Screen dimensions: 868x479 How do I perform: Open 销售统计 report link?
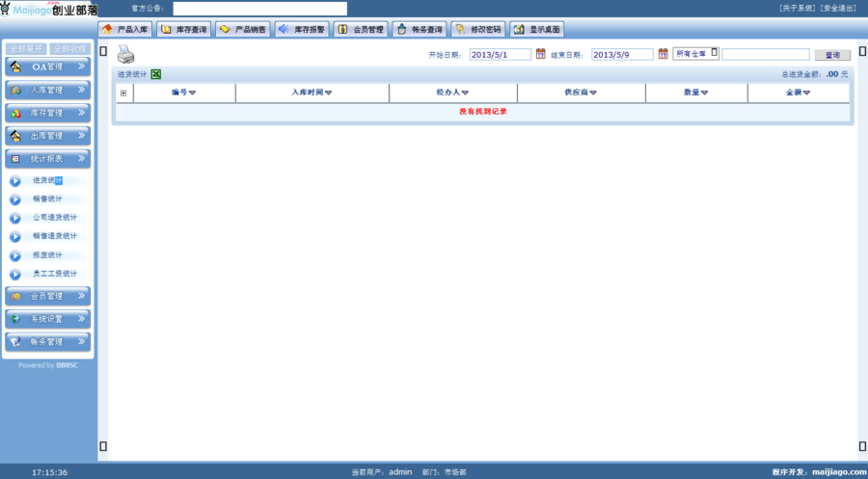[x=47, y=199]
